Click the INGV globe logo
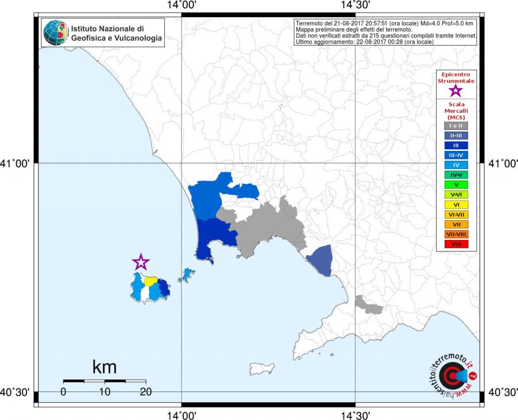This screenshot has height=420, width=518. coord(55,33)
